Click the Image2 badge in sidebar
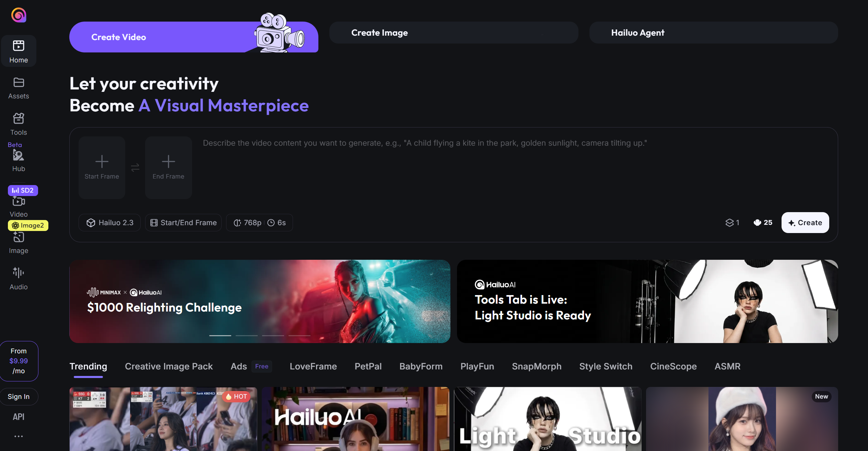The width and height of the screenshot is (868, 451). pos(28,225)
